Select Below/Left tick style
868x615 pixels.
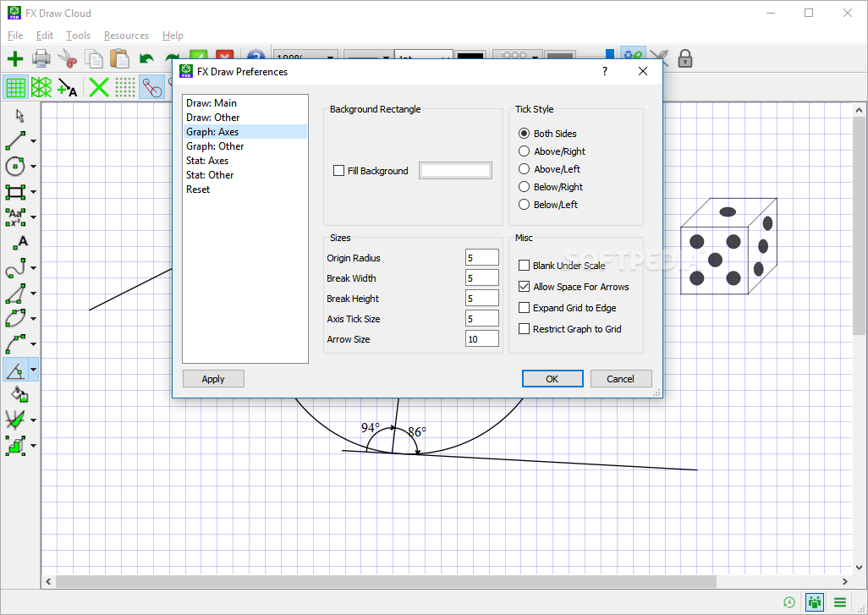tap(525, 204)
